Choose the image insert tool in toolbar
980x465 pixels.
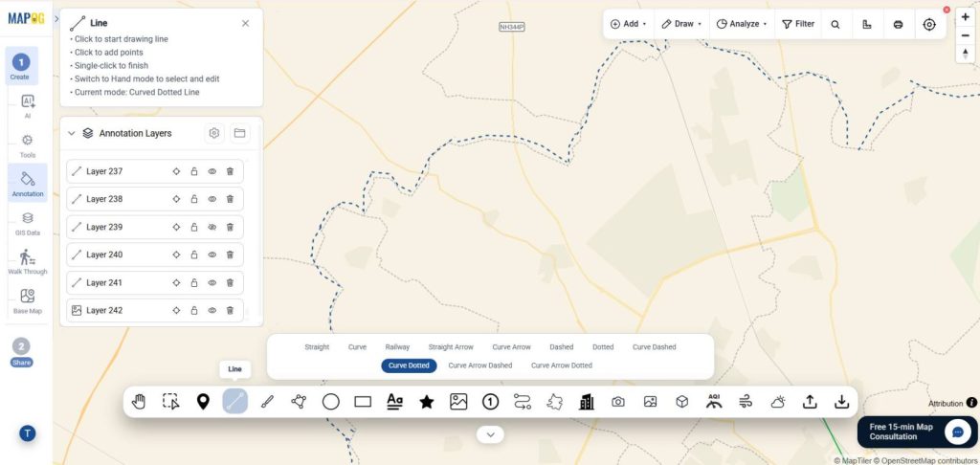click(x=458, y=402)
